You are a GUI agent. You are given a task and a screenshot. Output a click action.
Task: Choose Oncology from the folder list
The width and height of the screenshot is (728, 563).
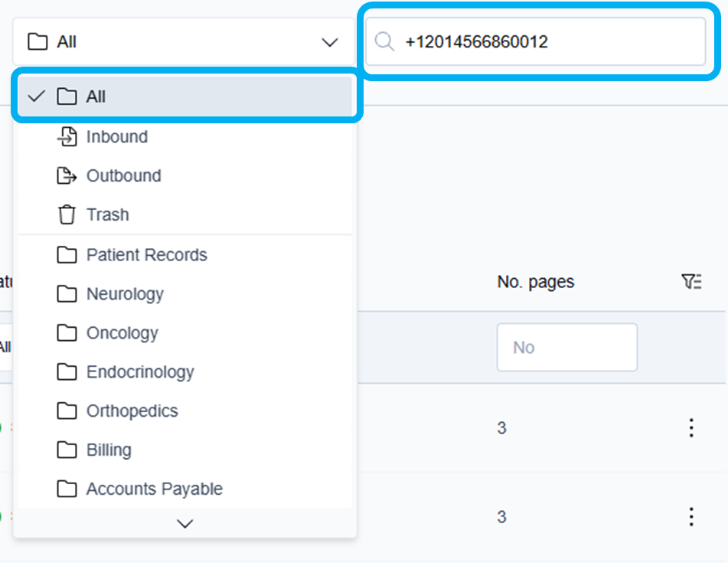(x=122, y=333)
